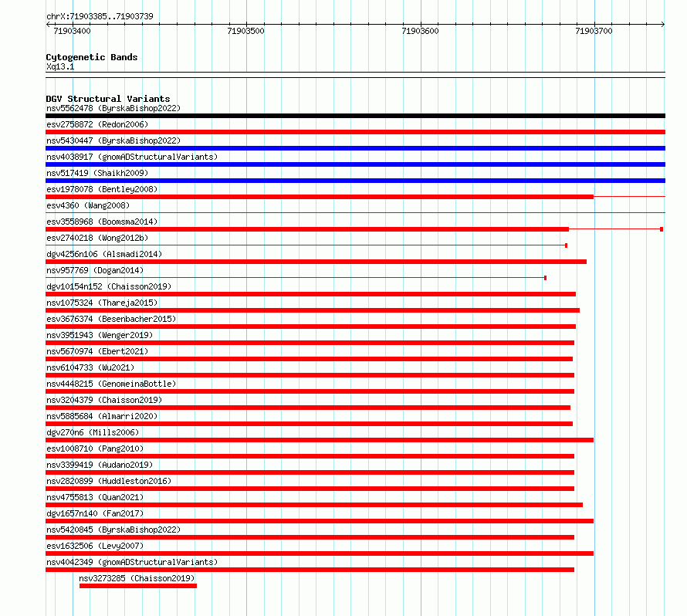Click end marker of esv2740218 line
This screenshot has width=687, height=616.
[566, 245]
